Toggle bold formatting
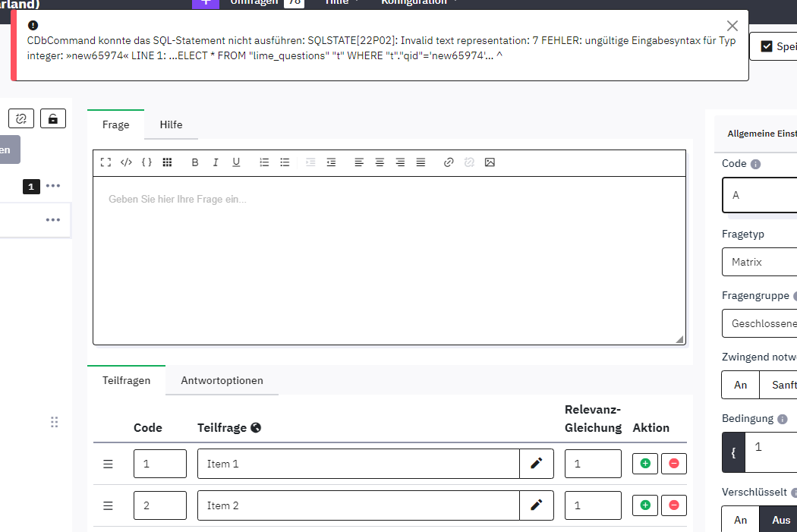Image resolution: width=797 pixels, height=532 pixels. click(194, 162)
